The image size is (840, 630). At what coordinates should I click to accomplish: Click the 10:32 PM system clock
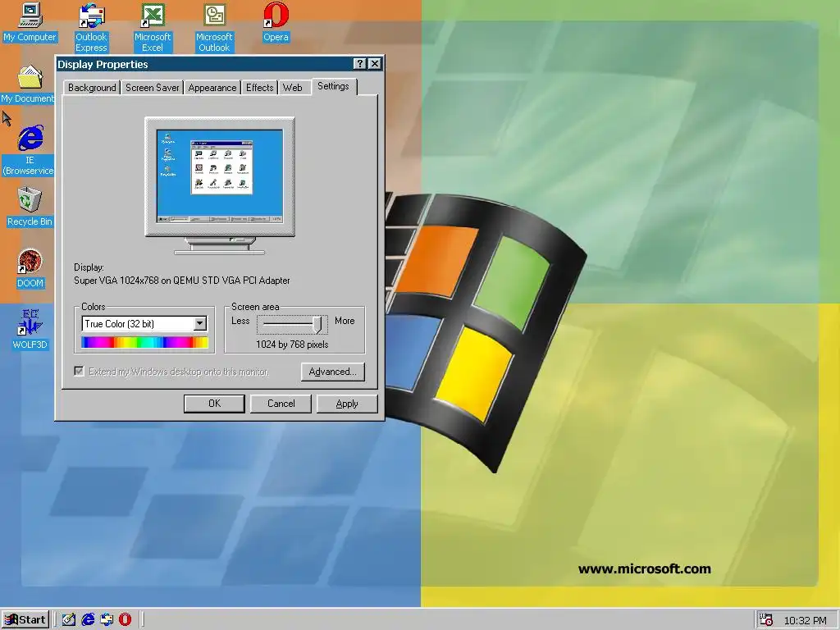coord(805,620)
